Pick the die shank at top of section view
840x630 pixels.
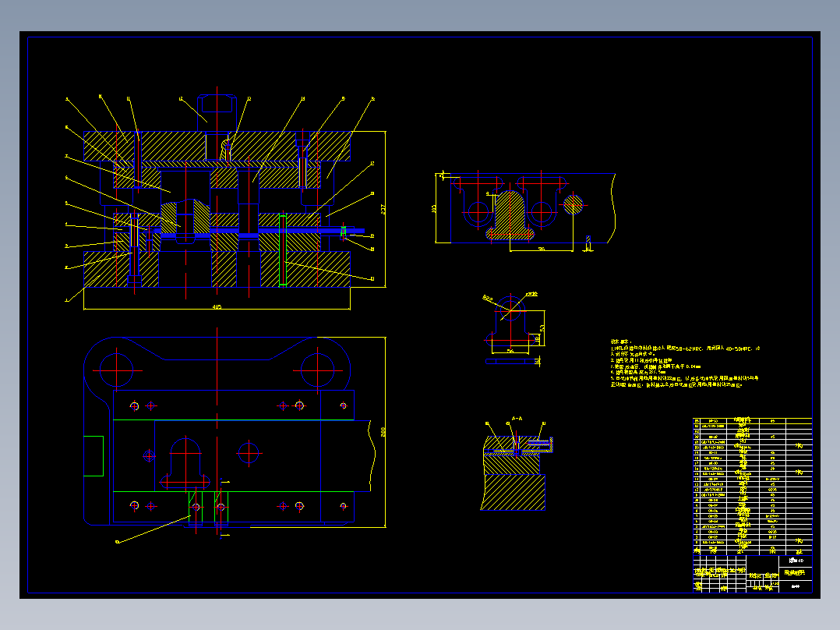coord(217,113)
